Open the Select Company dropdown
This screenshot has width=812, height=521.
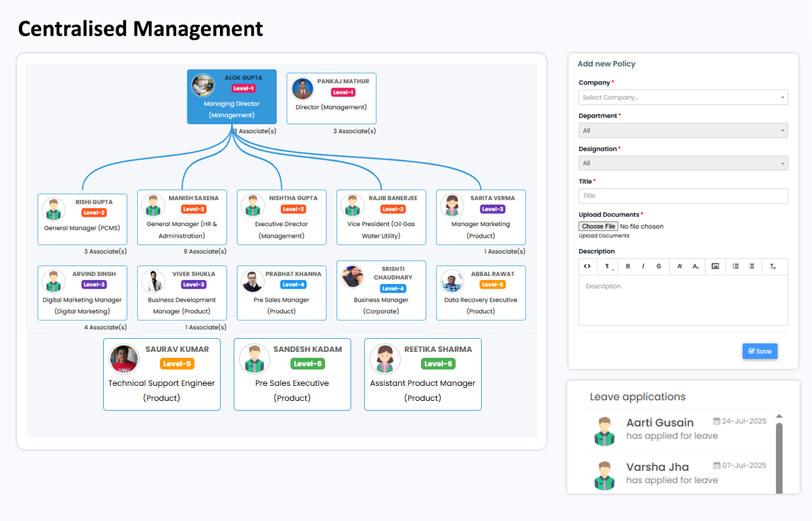pos(683,97)
